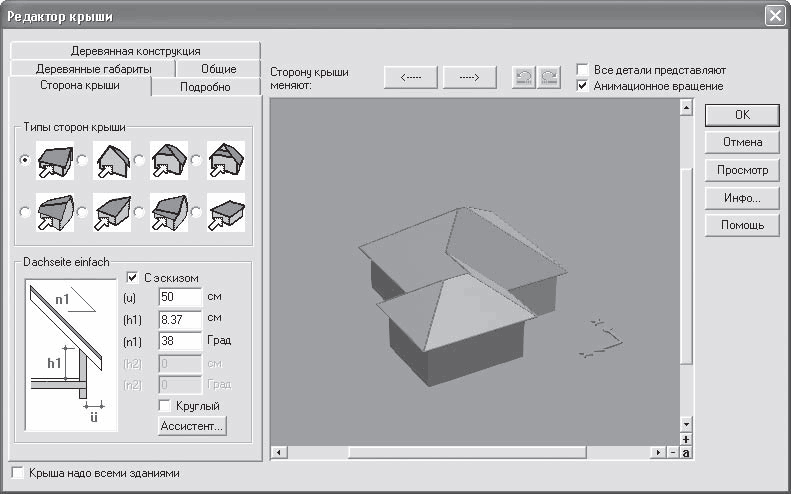Select radio button for first roof type

tap(25, 160)
